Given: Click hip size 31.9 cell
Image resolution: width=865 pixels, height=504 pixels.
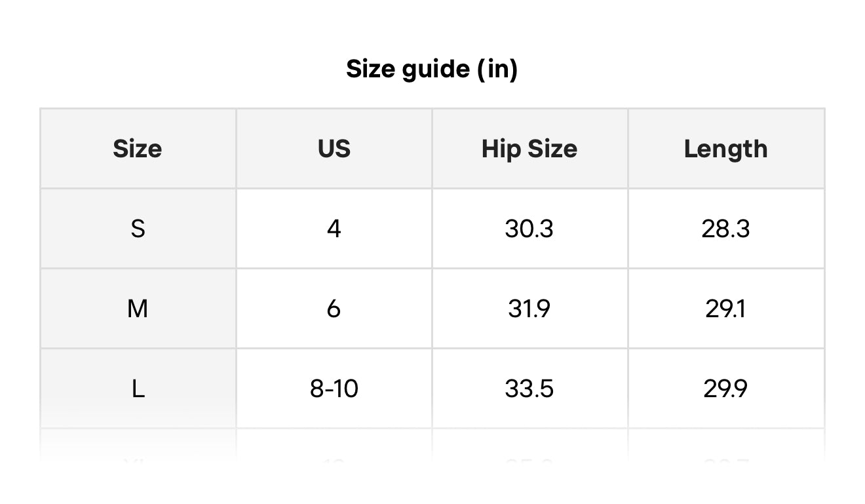Looking at the screenshot, I should pos(529,308).
